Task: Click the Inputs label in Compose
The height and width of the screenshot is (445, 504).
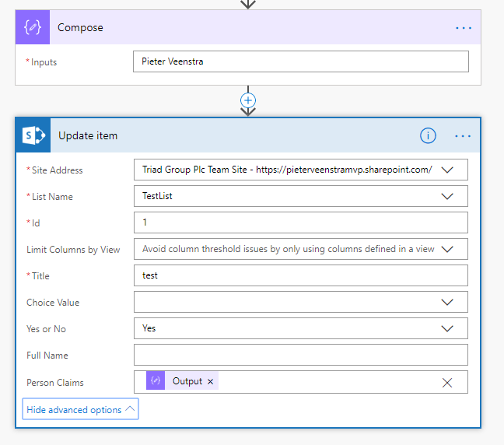Action: tap(44, 62)
